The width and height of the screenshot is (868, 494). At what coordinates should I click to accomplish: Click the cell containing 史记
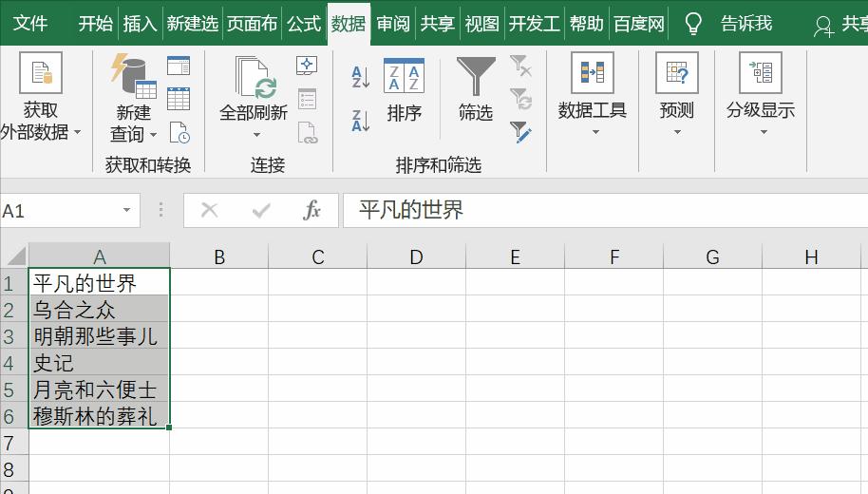(99, 362)
